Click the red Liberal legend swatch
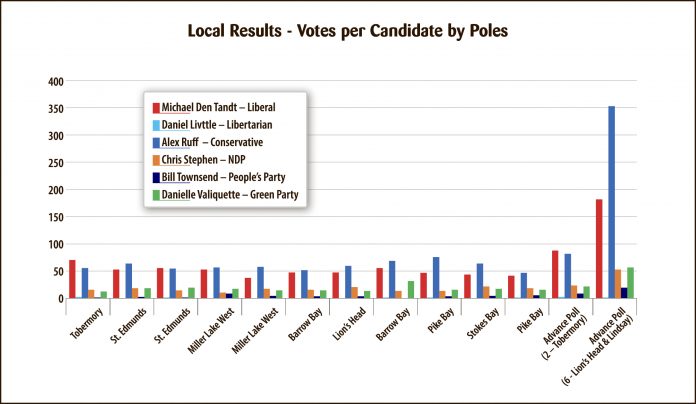 pyautogui.click(x=155, y=107)
